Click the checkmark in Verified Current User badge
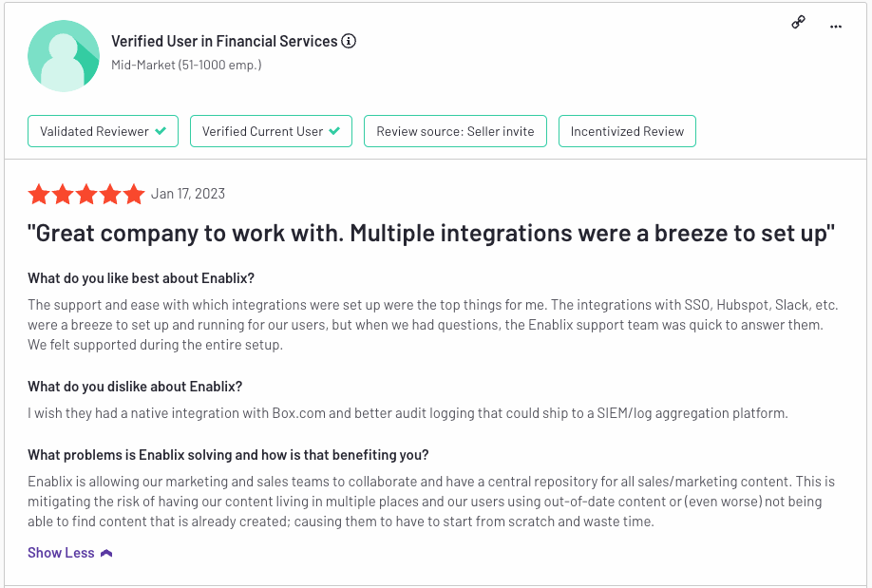Image resolution: width=872 pixels, height=588 pixels. tap(334, 131)
